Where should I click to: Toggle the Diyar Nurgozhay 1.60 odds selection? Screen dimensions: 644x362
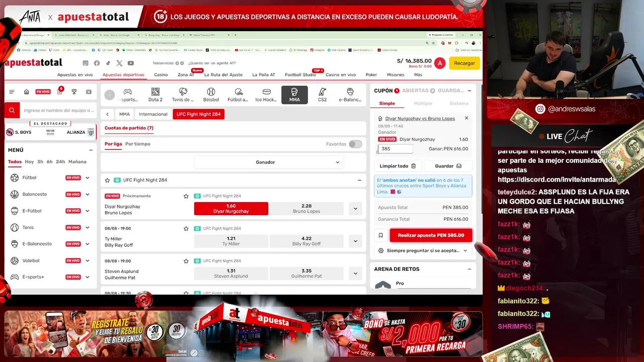[x=231, y=209]
